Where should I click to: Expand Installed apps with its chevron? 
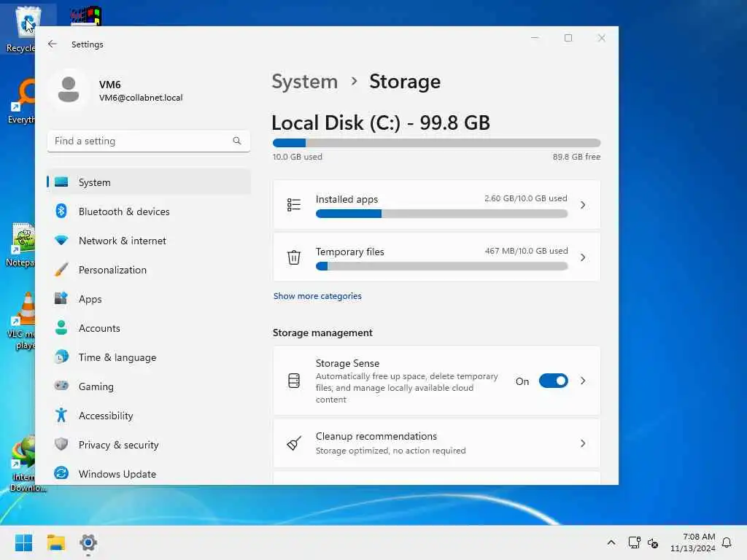[x=583, y=205]
